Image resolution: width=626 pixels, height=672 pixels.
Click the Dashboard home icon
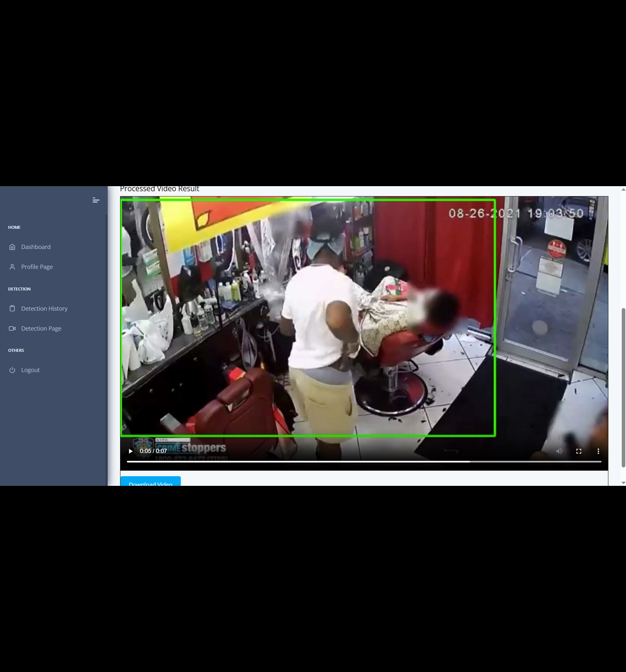click(x=12, y=247)
